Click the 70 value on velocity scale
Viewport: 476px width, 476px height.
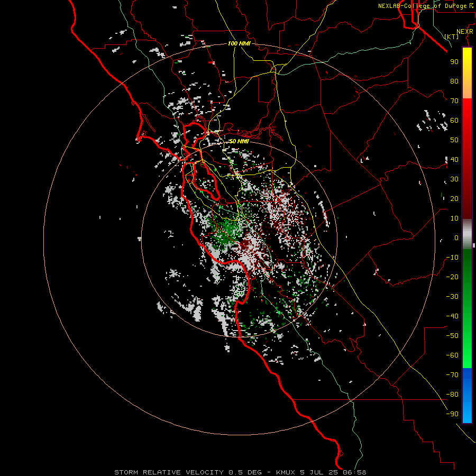(x=454, y=101)
